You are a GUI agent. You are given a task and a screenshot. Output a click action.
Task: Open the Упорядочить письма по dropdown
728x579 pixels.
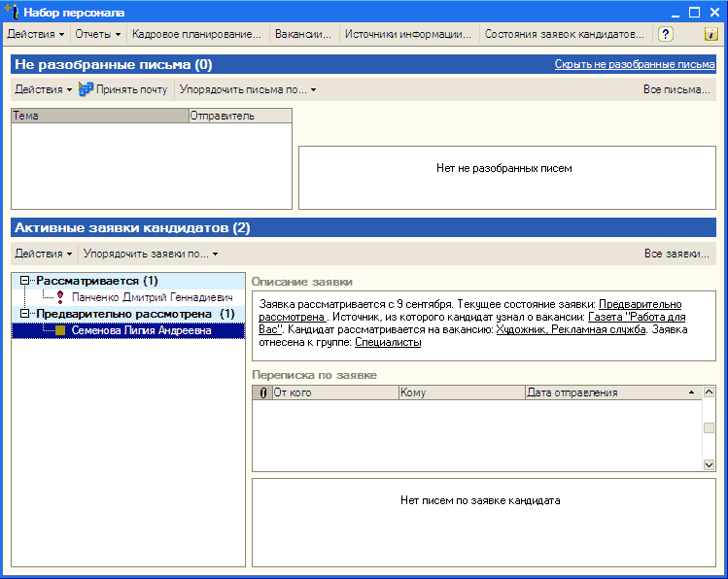[x=247, y=89]
